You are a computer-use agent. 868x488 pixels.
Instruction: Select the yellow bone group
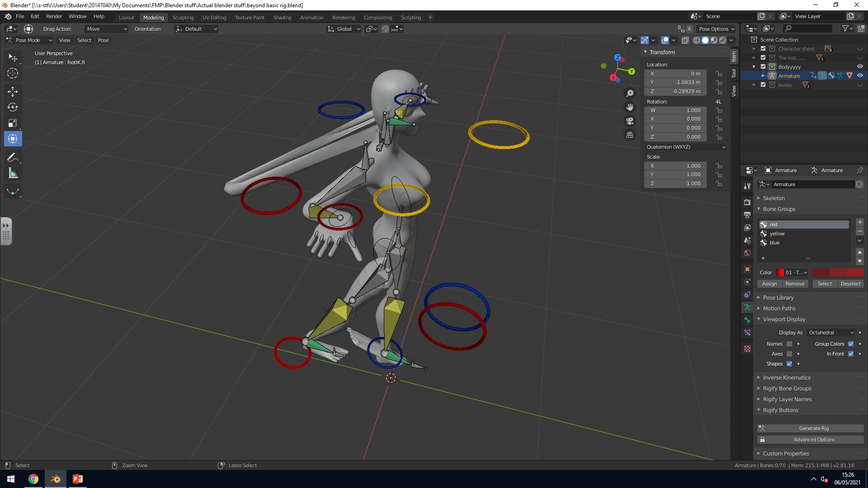point(804,234)
